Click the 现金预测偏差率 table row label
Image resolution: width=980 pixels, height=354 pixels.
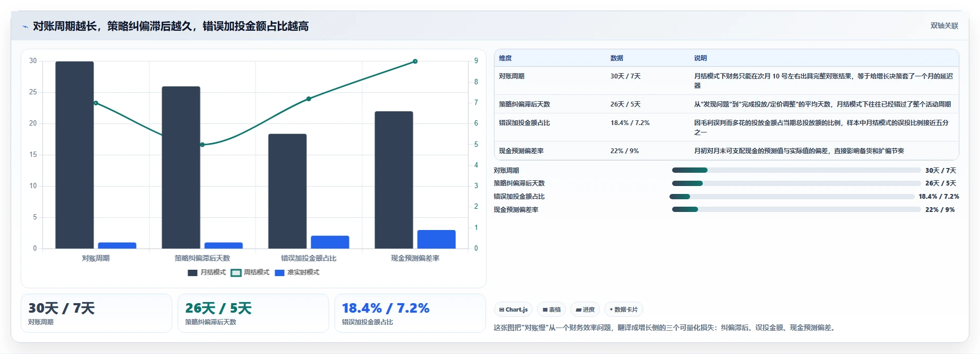[521, 151]
